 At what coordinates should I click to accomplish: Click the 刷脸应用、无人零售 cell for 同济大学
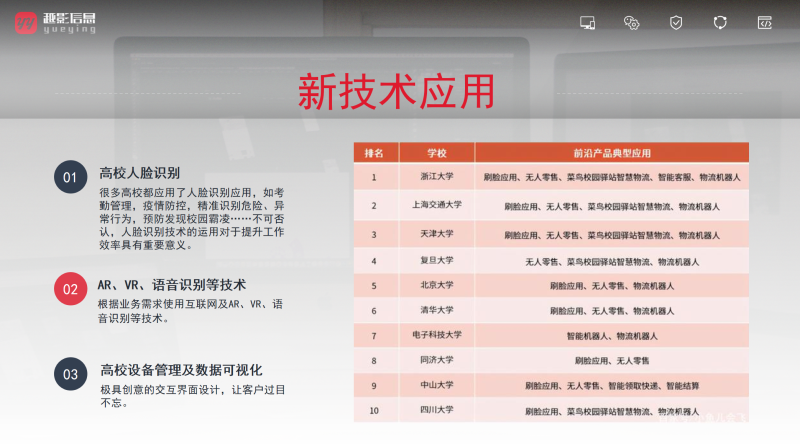612,361
